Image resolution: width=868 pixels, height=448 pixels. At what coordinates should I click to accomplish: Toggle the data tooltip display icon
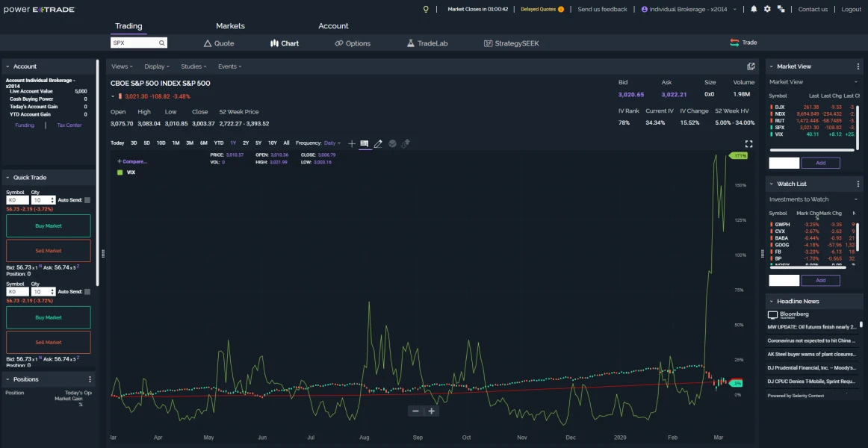tap(365, 143)
